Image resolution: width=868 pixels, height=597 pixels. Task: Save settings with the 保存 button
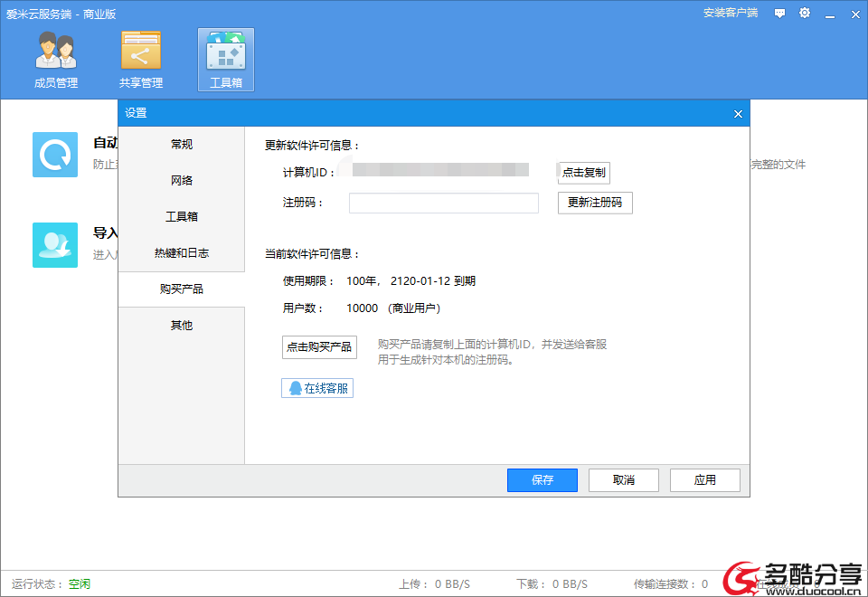tap(542, 480)
